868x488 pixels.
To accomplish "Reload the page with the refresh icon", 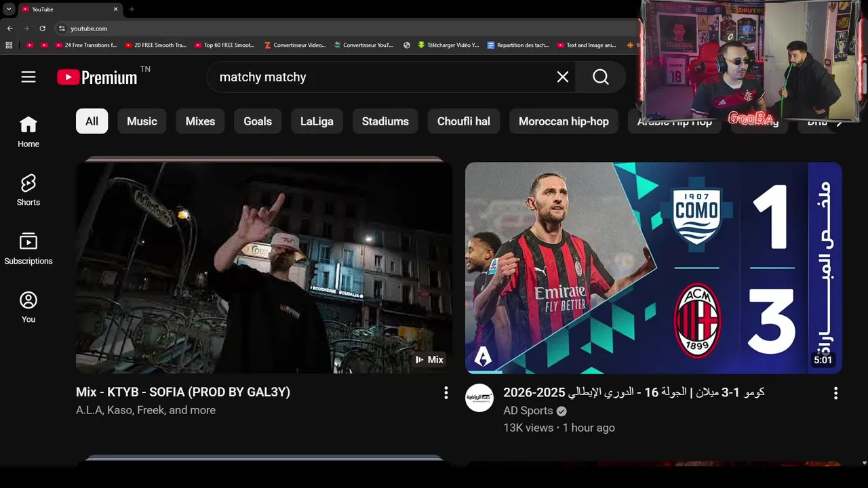I will 42,28.
